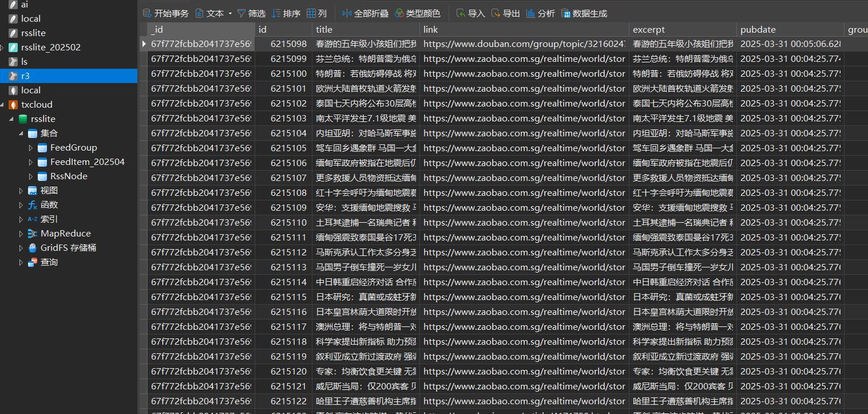The height and width of the screenshot is (414, 868).
Task: Click the 开始事务 begin transaction icon
Action: (147, 13)
